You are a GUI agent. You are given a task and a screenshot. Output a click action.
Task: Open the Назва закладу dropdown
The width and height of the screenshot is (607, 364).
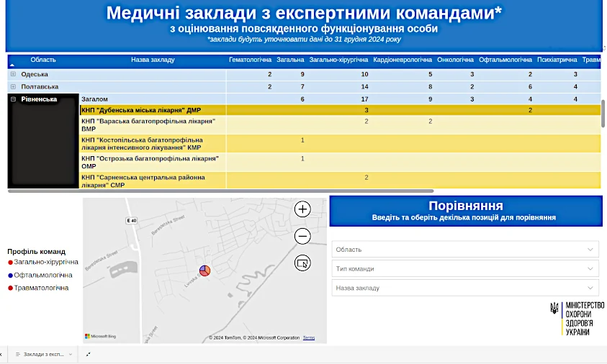click(465, 288)
